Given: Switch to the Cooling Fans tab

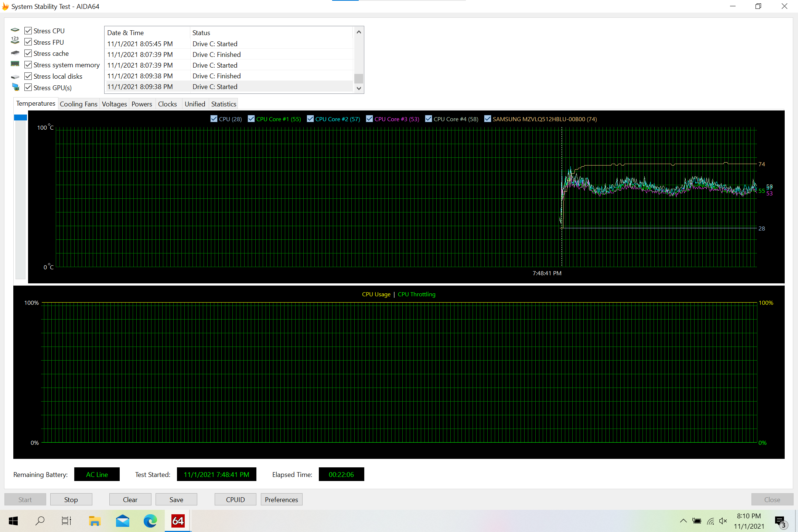Looking at the screenshot, I should (78, 104).
